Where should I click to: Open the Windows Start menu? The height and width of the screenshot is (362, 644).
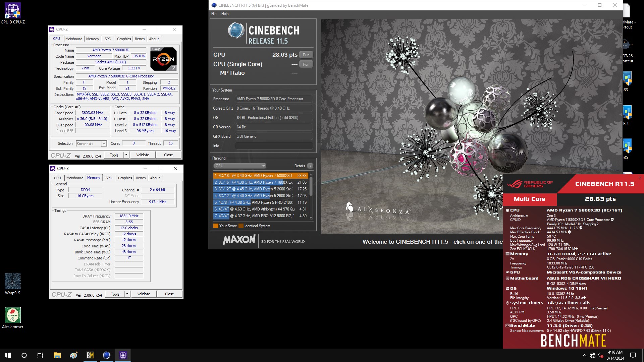click(x=8, y=355)
